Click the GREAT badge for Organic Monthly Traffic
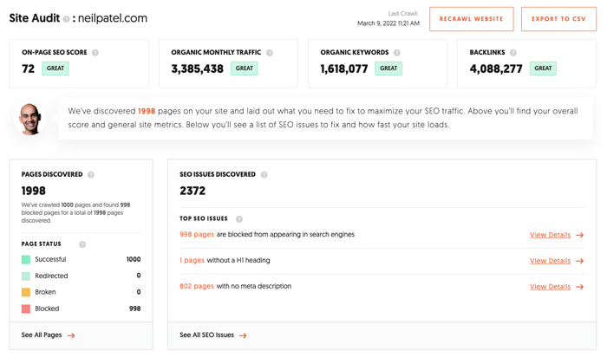Screen dimensions: 607x364 click(x=245, y=68)
